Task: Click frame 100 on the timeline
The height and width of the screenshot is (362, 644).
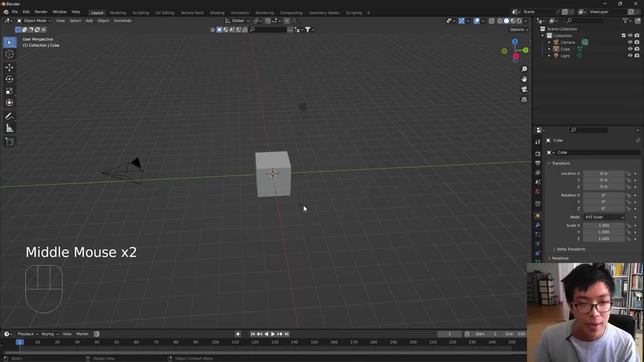Action: (215, 342)
